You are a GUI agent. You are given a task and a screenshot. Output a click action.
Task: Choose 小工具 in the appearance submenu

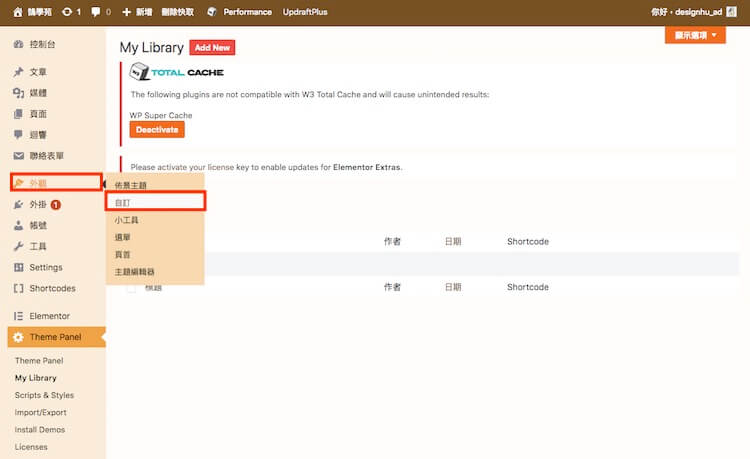pyautogui.click(x=126, y=220)
